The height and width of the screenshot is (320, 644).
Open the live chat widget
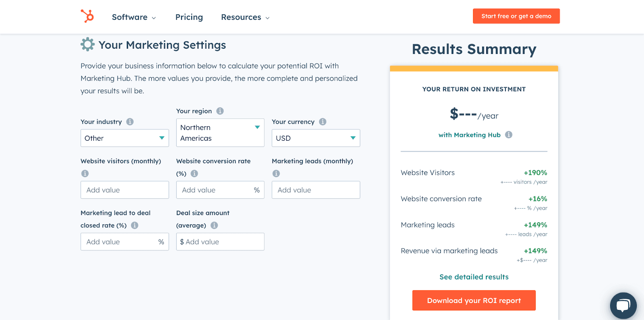point(623,306)
